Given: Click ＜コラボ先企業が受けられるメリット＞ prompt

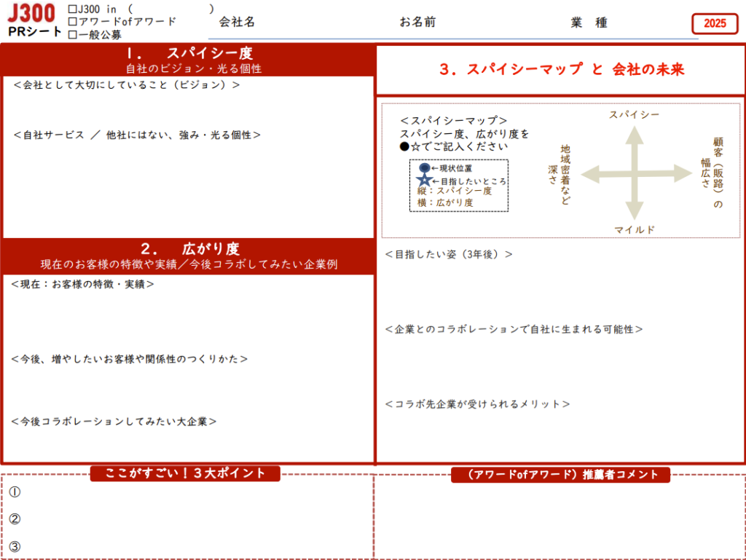Looking at the screenshot, I should pyautogui.click(x=478, y=404).
